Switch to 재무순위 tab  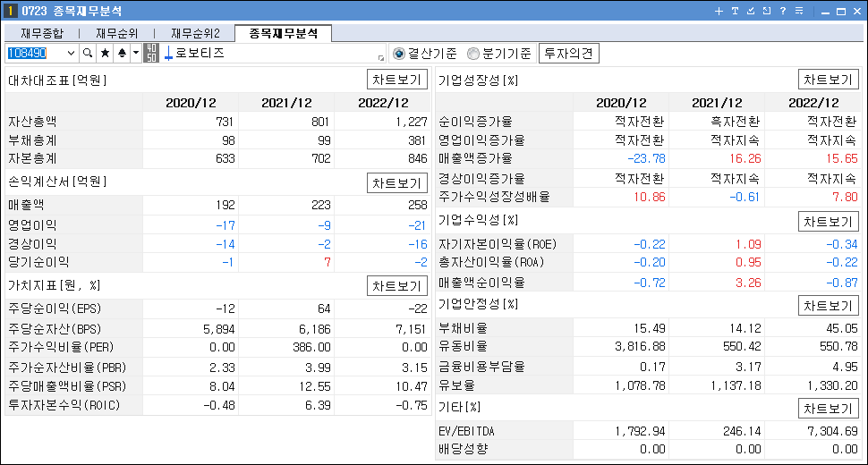pyautogui.click(x=117, y=34)
